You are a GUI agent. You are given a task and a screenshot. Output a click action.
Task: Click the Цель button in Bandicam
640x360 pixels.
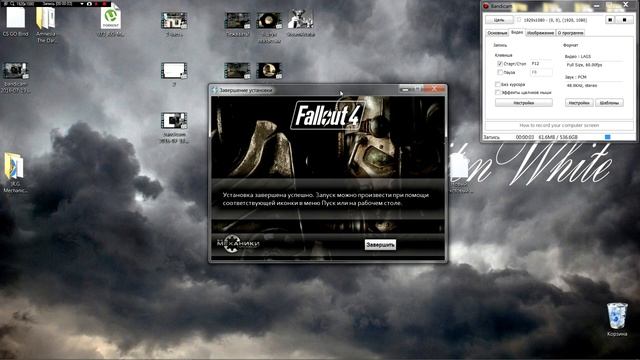tap(499, 20)
